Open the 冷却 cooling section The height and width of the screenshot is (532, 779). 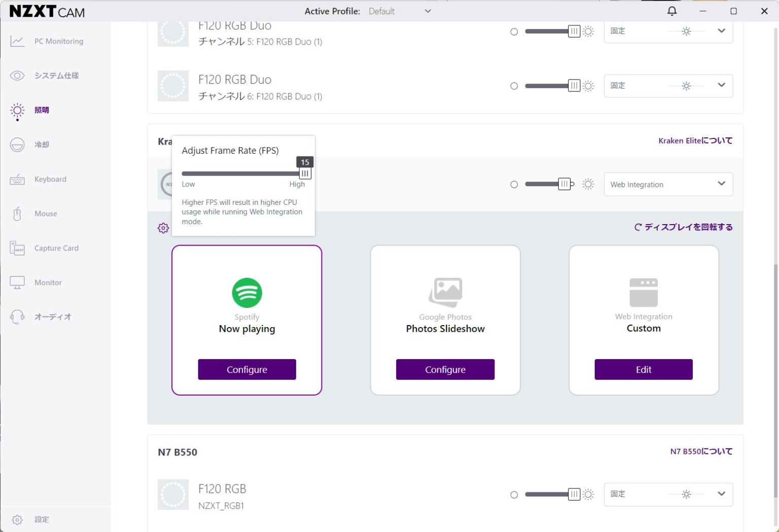coord(42,145)
